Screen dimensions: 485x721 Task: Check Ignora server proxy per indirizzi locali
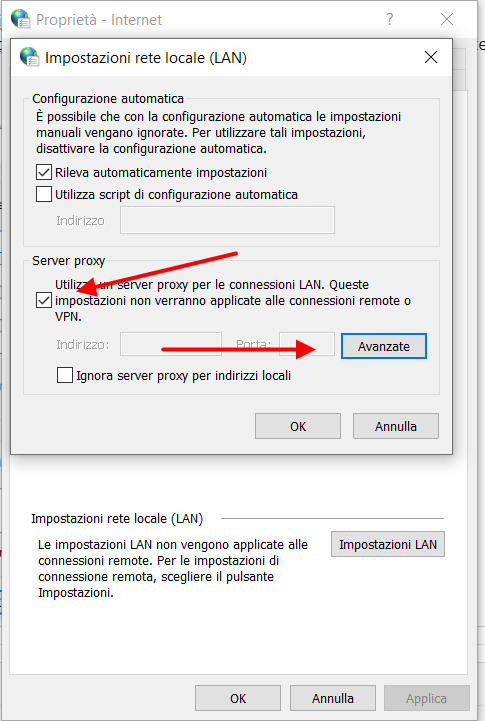pos(65,375)
